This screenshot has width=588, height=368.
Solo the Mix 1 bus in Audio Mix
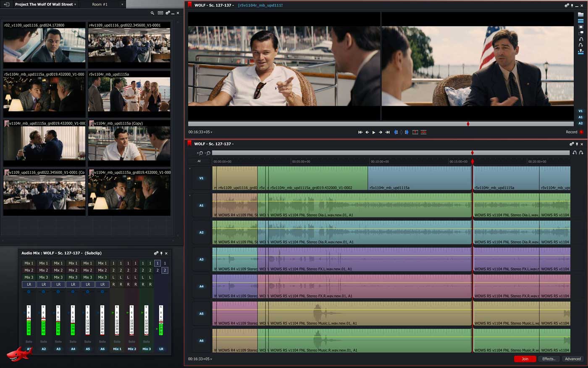pos(117,342)
